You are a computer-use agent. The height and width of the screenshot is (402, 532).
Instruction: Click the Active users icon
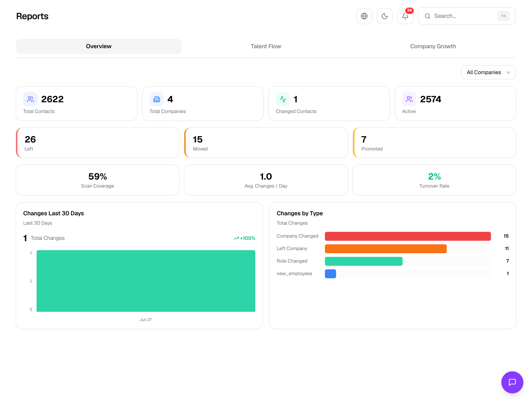click(x=409, y=99)
